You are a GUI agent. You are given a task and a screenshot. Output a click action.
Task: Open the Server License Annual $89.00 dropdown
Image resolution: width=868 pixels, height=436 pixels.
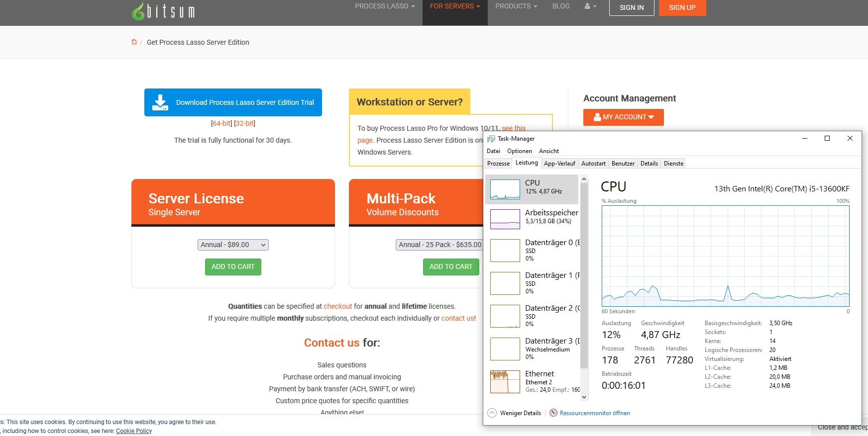coord(233,245)
